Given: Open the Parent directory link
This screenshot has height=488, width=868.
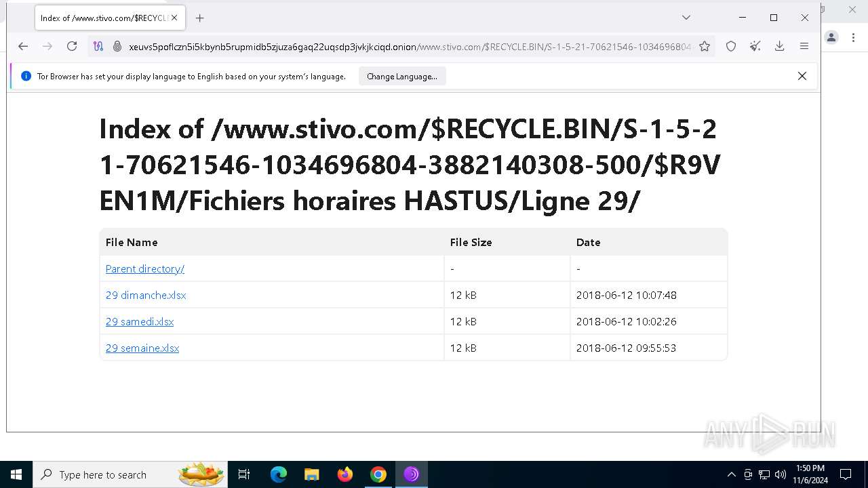Looking at the screenshot, I should 145,269.
